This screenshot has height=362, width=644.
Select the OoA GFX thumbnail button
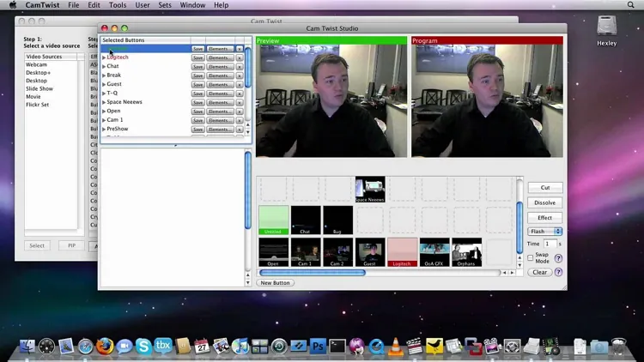point(434,252)
